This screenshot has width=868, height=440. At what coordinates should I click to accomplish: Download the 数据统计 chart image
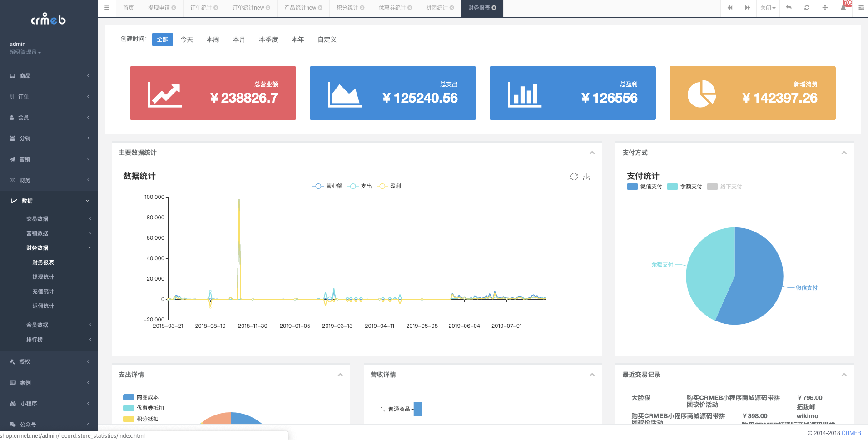click(586, 177)
